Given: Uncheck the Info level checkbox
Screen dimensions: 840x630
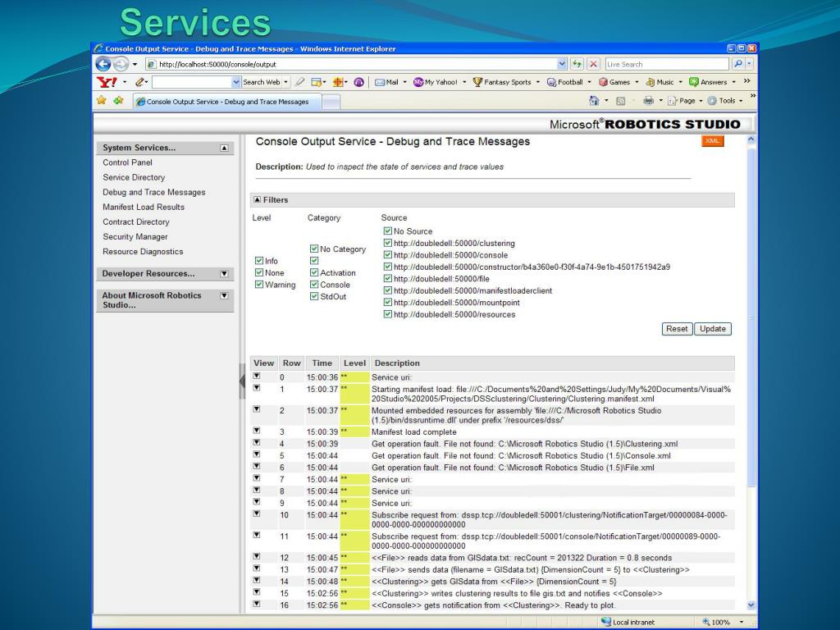Looking at the screenshot, I should pos(258,261).
